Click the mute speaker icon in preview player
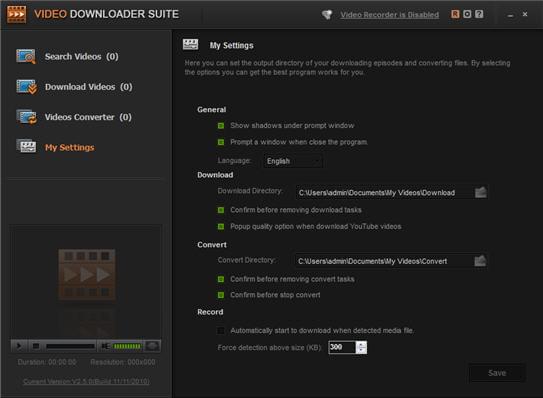The image size is (543, 398). tap(106, 346)
